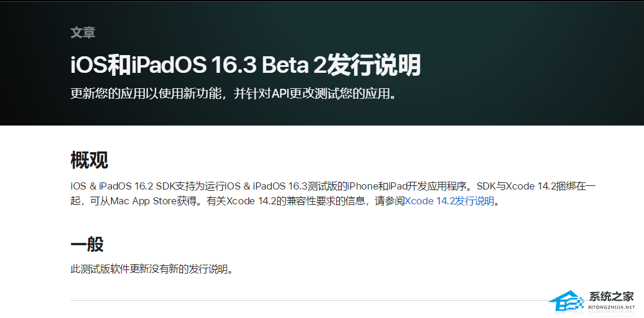
Task: Click the word iPhone in the overview
Action: [x=362, y=187]
